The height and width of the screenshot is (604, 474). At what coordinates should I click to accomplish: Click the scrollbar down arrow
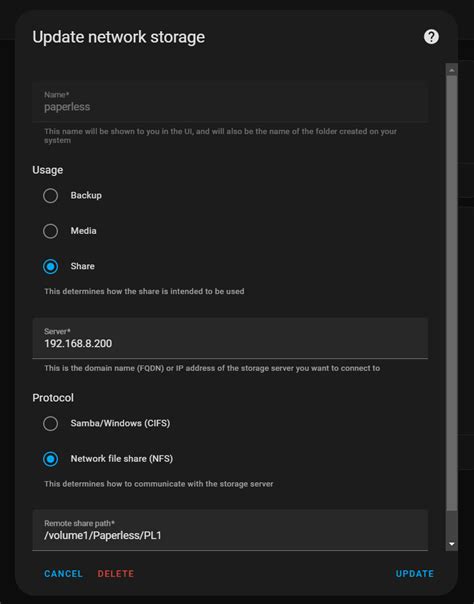452,544
